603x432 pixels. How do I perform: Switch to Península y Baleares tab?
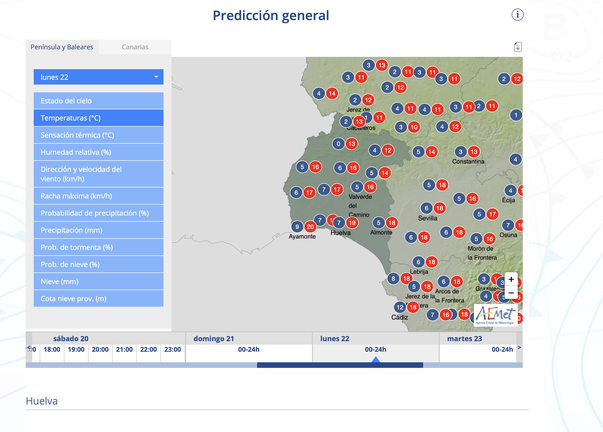(x=61, y=47)
